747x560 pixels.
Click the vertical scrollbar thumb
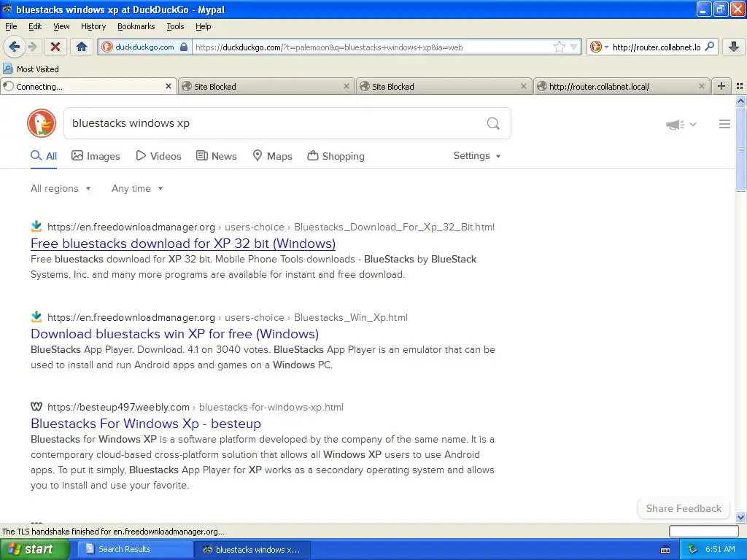740,149
